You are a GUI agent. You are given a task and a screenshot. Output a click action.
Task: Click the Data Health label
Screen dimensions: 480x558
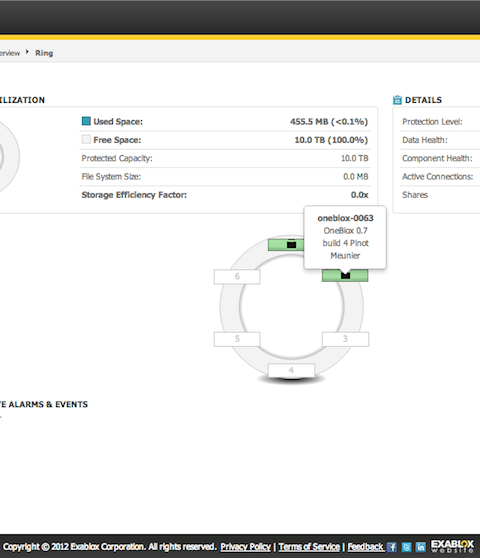(x=424, y=140)
